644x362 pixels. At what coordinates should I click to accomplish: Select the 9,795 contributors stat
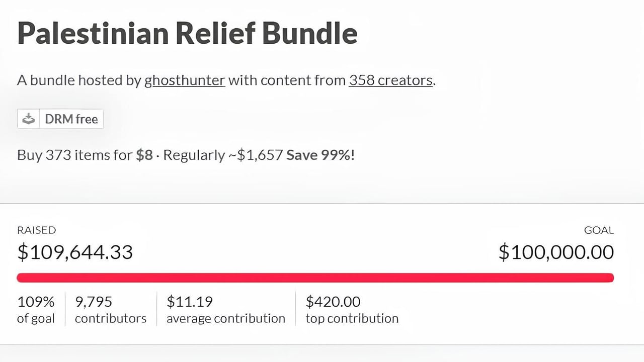[x=111, y=310]
